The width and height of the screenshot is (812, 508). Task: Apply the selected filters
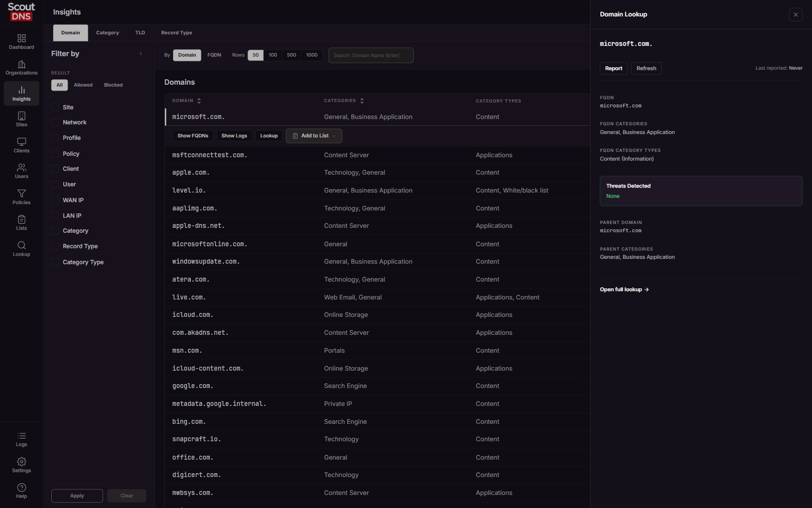pyautogui.click(x=77, y=496)
